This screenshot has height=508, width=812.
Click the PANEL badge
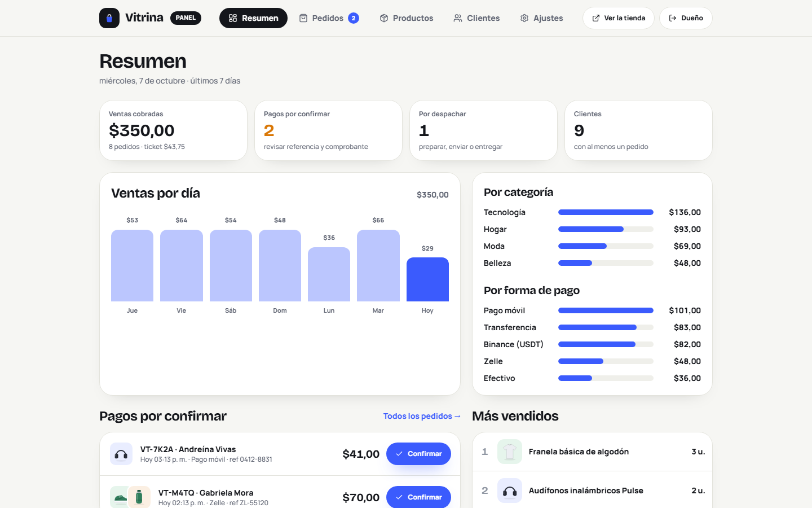coord(186,18)
